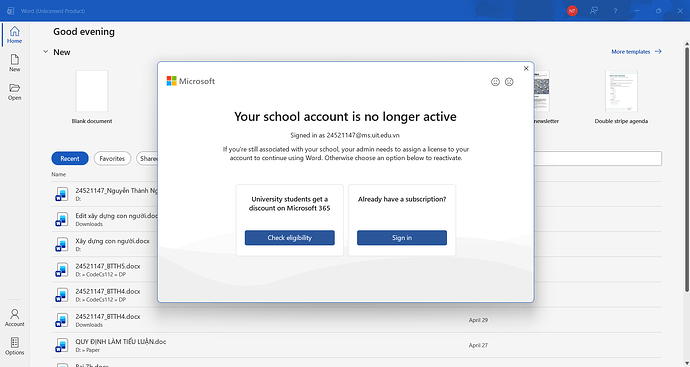Choose the Double stripe agenda template
This screenshot has height=367, width=690.
(x=621, y=97)
